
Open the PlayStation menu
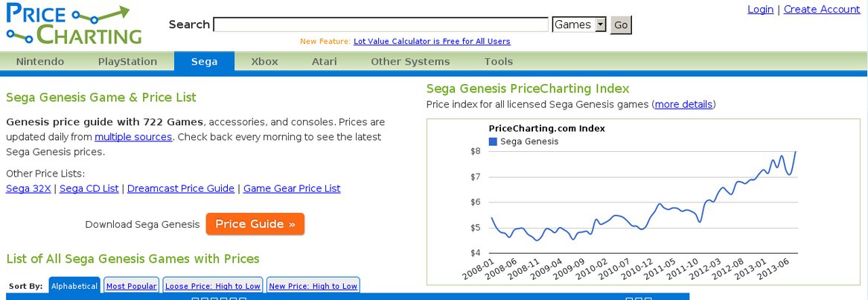pos(127,62)
